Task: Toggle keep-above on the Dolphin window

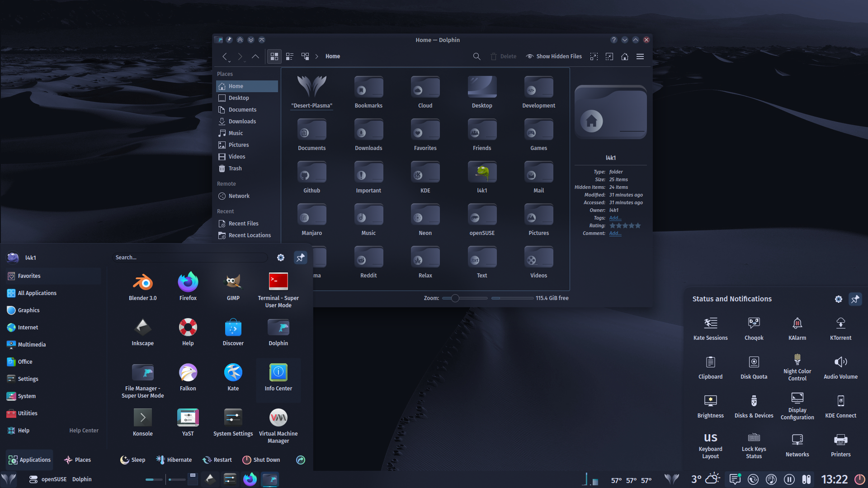Action: pos(240,40)
